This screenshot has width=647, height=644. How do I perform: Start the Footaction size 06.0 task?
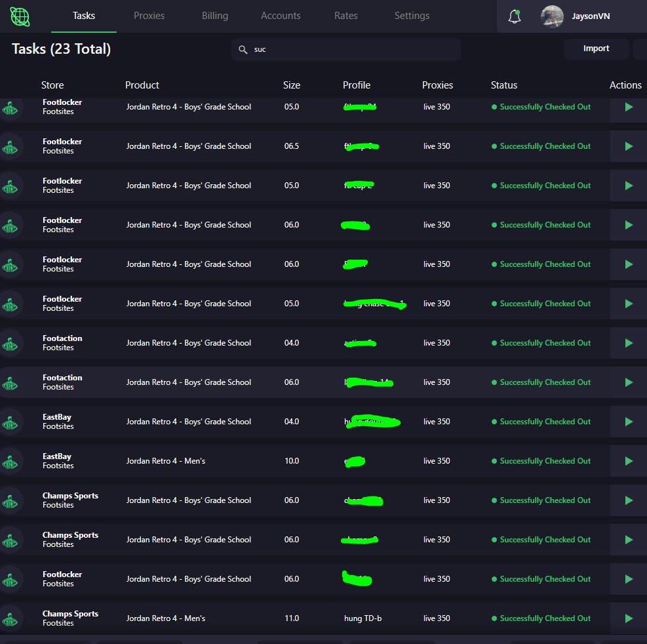[x=629, y=382]
